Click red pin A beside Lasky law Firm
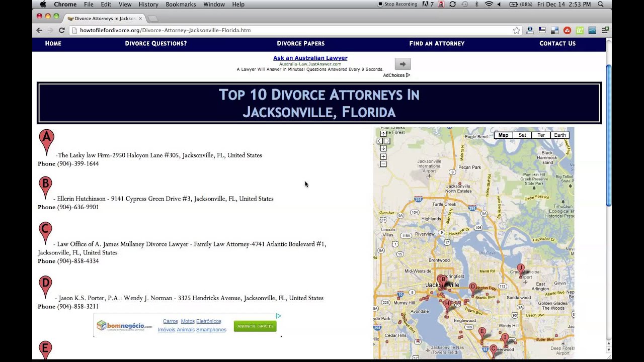 click(x=46, y=142)
